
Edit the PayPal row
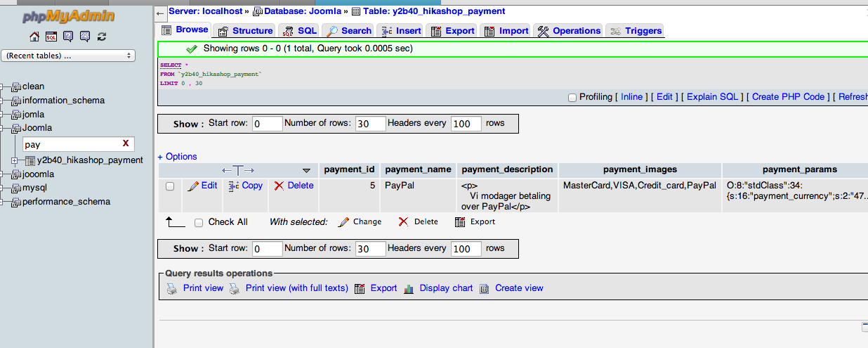point(203,186)
